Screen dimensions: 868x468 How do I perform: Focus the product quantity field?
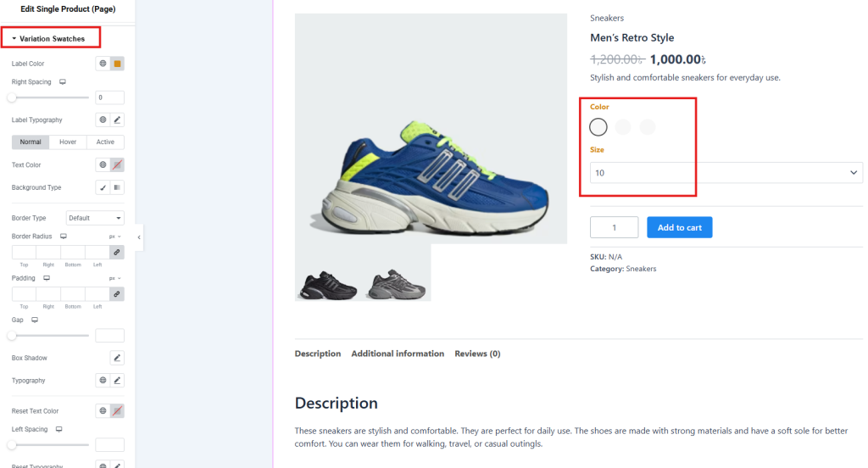coord(614,227)
